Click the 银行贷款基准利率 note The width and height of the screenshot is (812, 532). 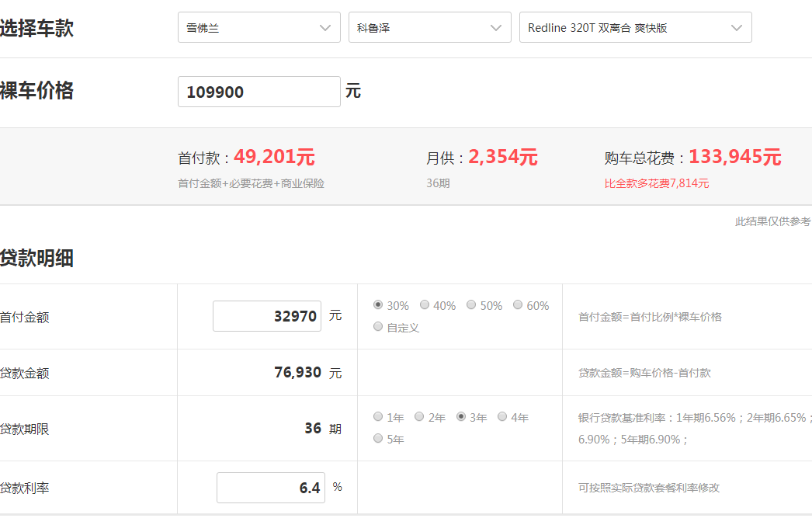(695, 429)
